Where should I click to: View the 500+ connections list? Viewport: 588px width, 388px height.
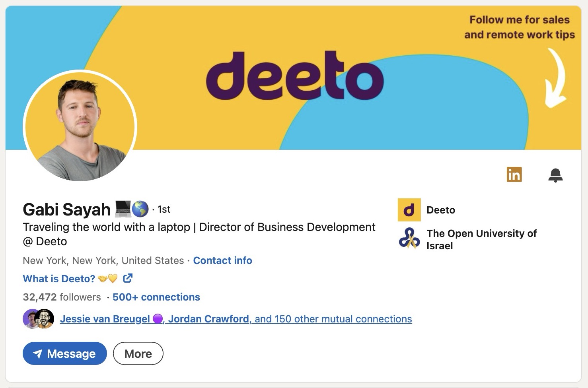tap(156, 297)
